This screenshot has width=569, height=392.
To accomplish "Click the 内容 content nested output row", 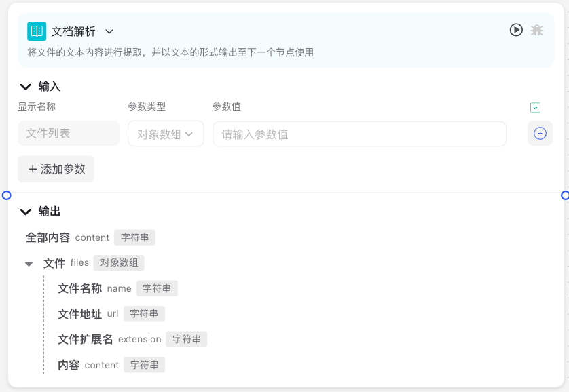I will click(x=111, y=365).
